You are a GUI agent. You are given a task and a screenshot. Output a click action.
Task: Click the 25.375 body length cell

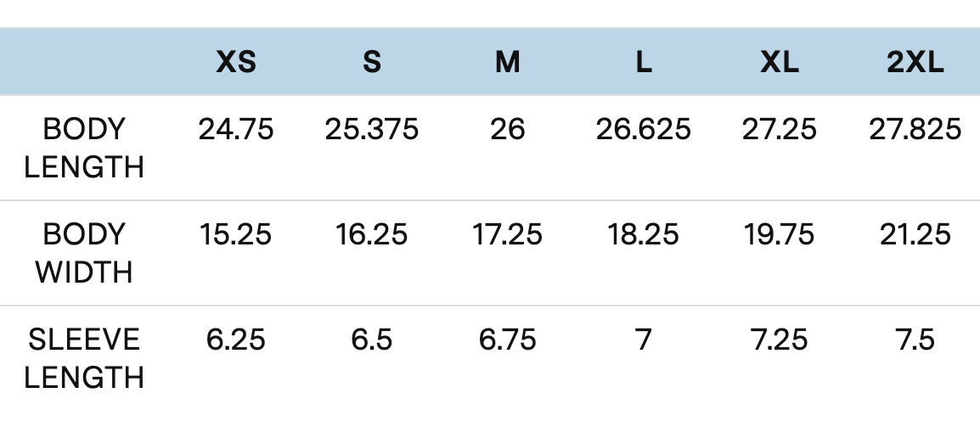tap(372, 129)
